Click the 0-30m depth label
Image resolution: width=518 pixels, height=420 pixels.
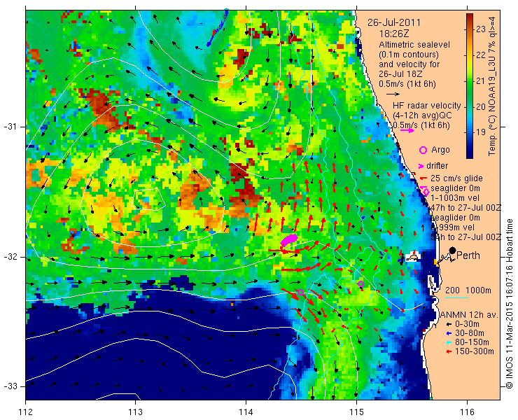click(x=467, y=324)
